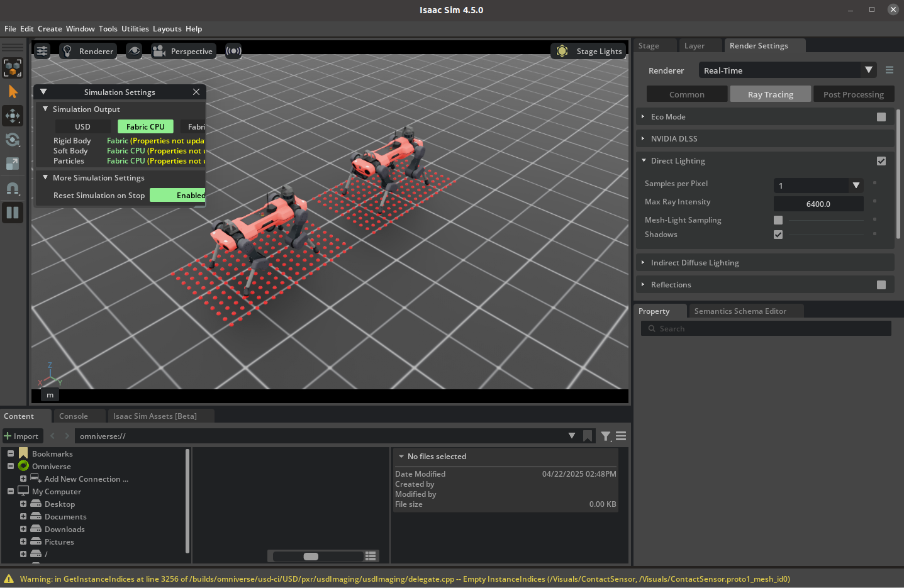The height and width of the screenshot is (588, 904).
Task: Open the viewport settings sliders icon
Action: click(x=42, y=51)
